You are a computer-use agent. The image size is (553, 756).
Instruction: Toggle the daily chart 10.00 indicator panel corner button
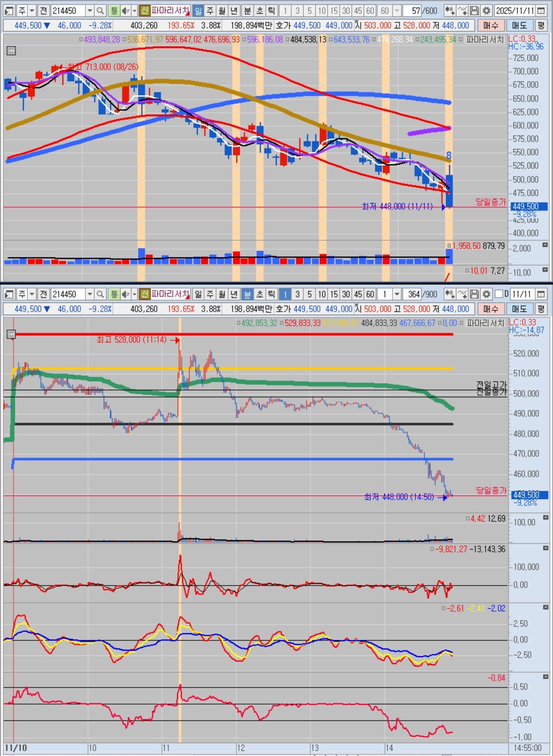click(x=545, y=270)
